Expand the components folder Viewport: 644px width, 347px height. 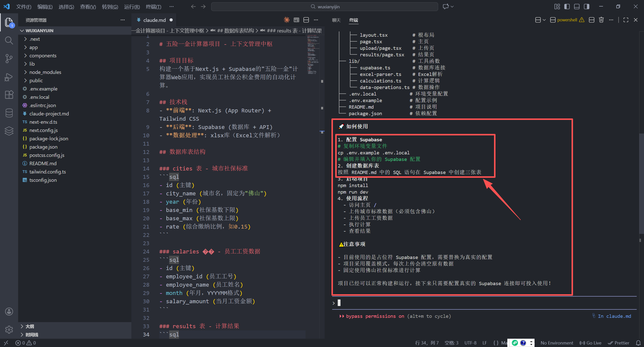[75, 56]
